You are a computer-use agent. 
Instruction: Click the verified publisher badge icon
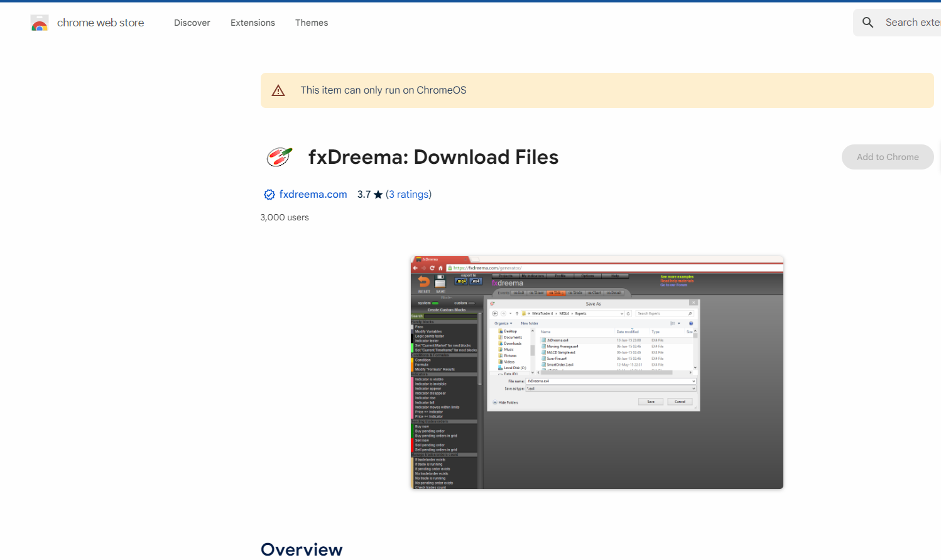click(x=269, y=195)
